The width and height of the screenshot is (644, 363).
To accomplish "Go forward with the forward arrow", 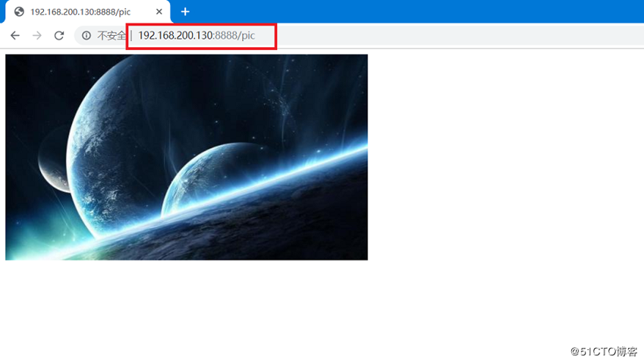I will pyautogui.click(x=37, y=36).
